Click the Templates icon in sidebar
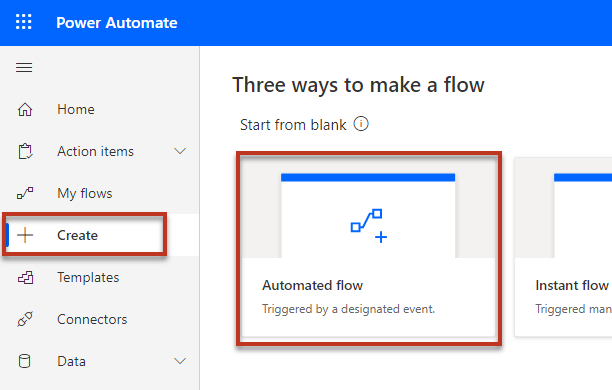Viewport: 612px width, 390px height. pyautogui.click(x=25, y=278)
